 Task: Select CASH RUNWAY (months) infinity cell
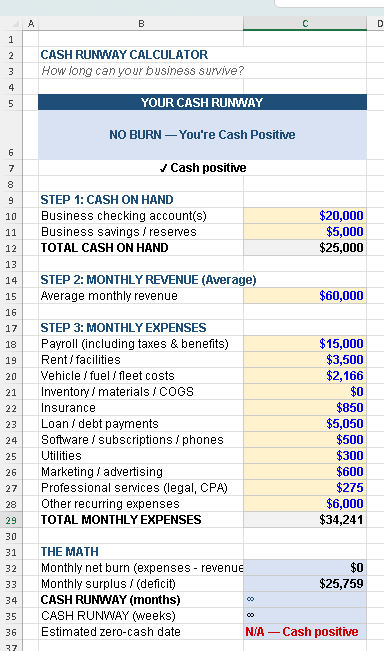pyautogui.click(x=305, y=600)
